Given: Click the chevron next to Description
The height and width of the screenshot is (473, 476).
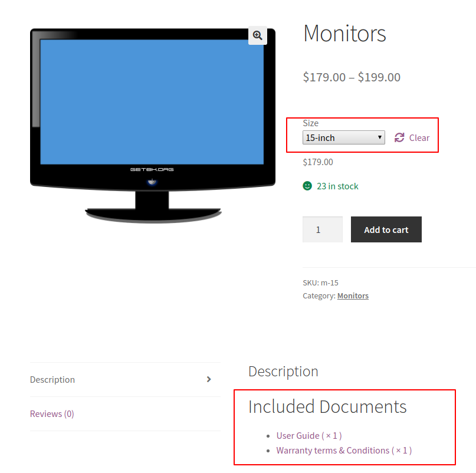Looking at the screenshot, I should (x=209, y=380).
